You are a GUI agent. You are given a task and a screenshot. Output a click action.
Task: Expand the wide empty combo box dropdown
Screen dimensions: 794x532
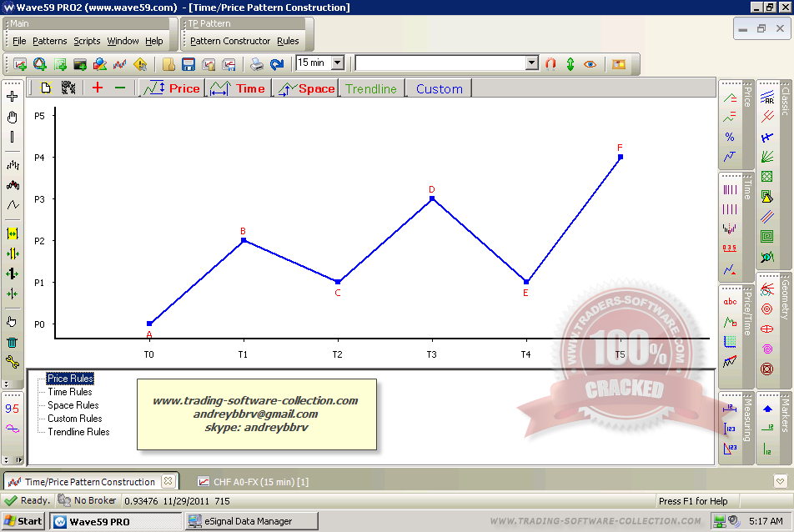tap(531, 63)
